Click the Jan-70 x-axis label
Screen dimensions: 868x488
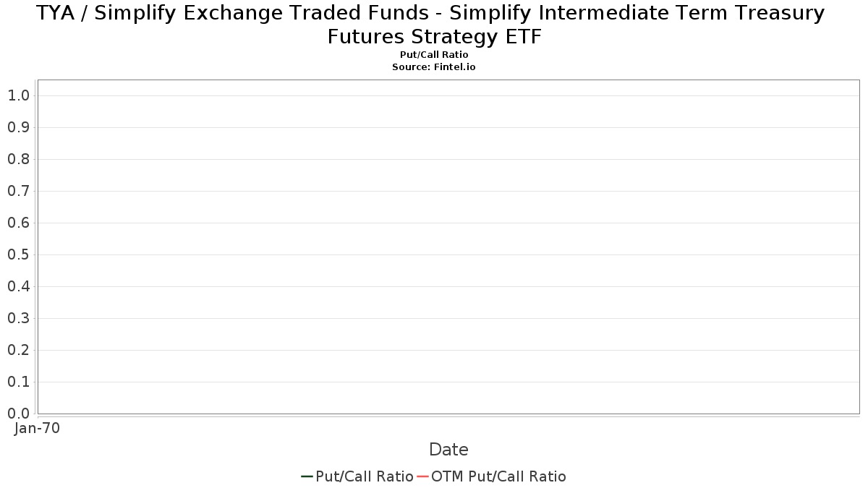point(38,428)
